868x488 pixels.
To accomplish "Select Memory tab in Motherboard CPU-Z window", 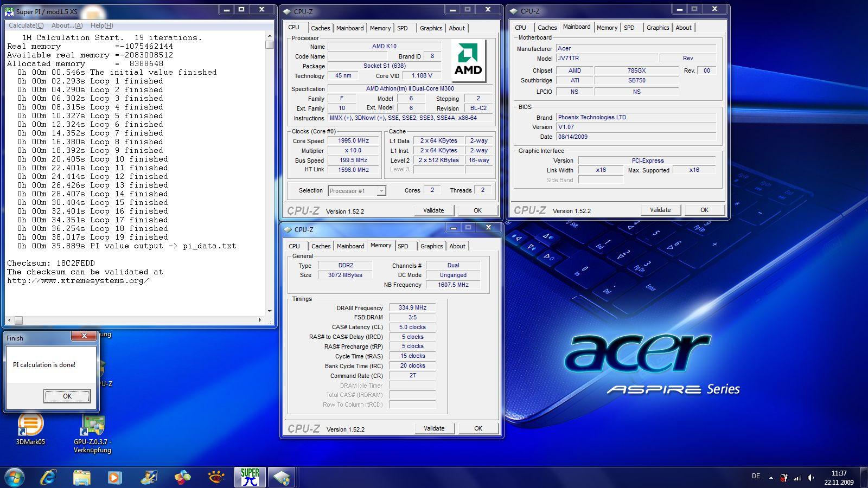I will point(607,28).
